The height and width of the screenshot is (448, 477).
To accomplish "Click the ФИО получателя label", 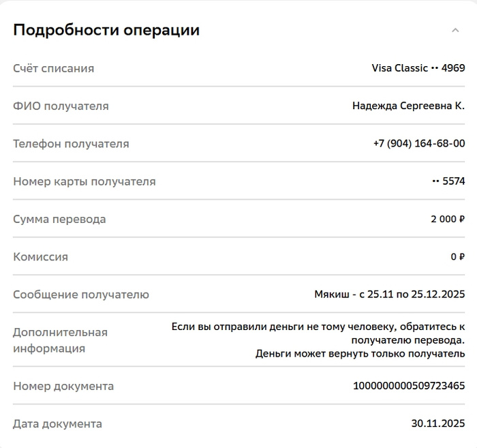I will pos(61,106).
